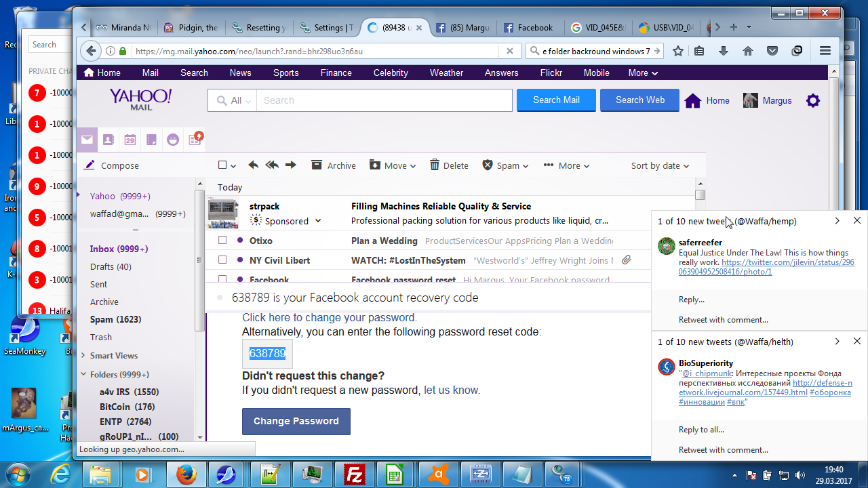Open the Spam dropdown in mail toolbar
The width and height of the screenshot is (868, 488).
tap(505, 165)
